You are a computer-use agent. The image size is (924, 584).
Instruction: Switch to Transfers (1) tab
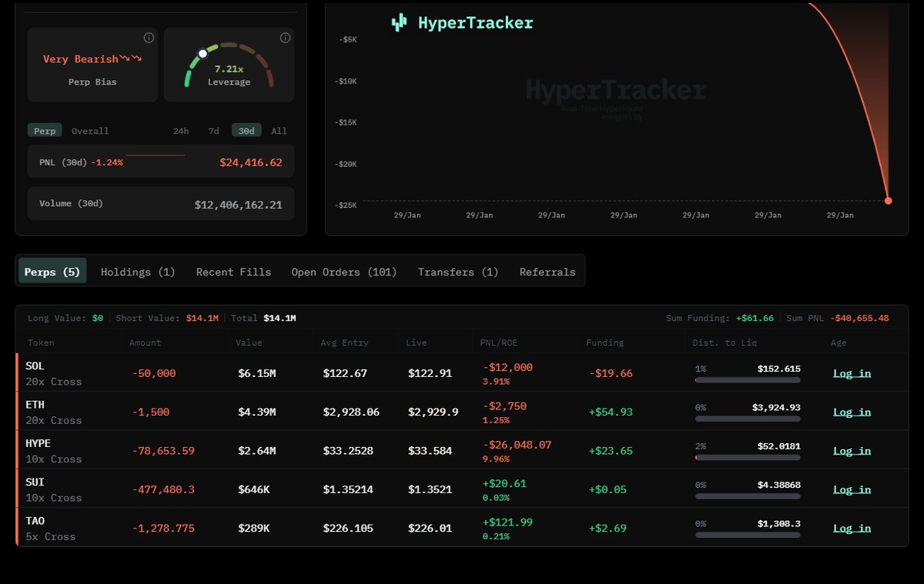[x=458, y=272]
